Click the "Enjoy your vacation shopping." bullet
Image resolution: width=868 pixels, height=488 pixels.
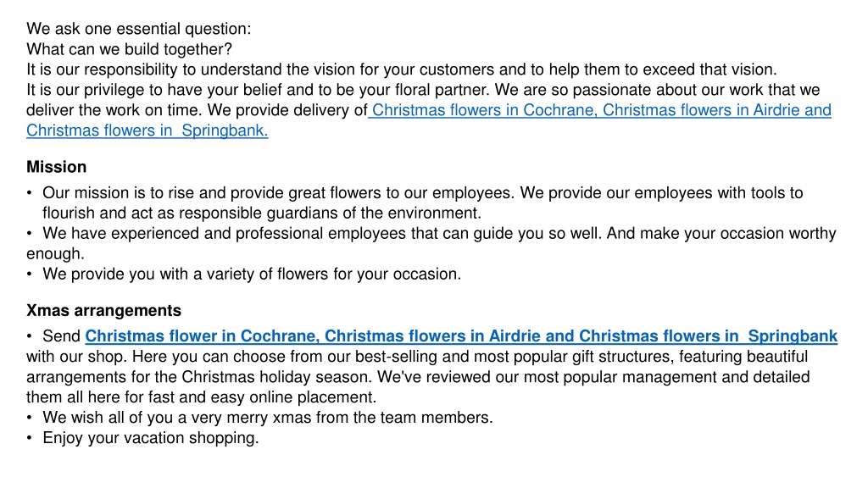click(x=151, y=438)
